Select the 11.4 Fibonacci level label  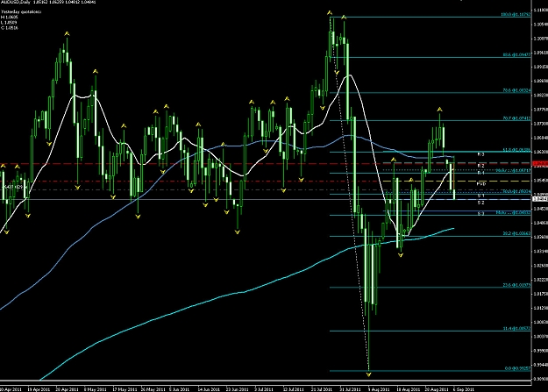(x=517, y=328)
